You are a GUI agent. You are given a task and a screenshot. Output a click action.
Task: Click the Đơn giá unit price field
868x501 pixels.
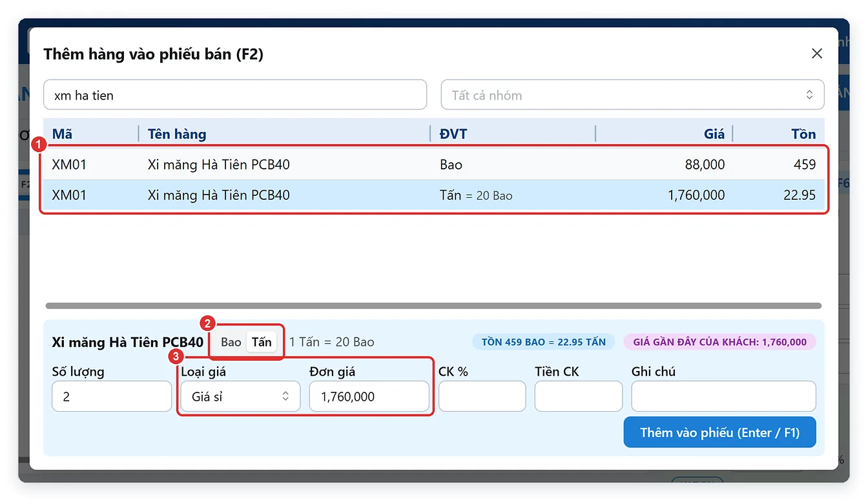369,396
